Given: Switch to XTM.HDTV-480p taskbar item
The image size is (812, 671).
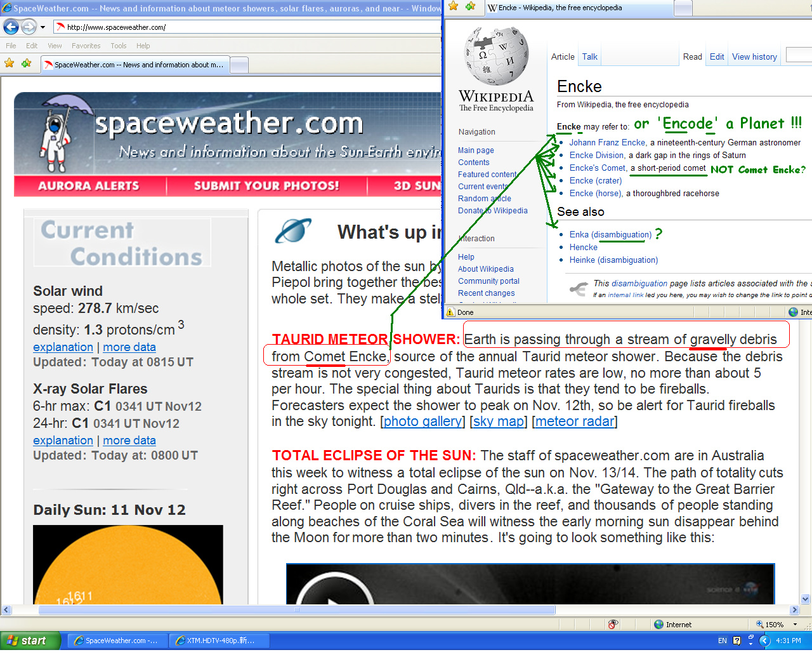Looking at the screenshot, I should tap(219, 641).
